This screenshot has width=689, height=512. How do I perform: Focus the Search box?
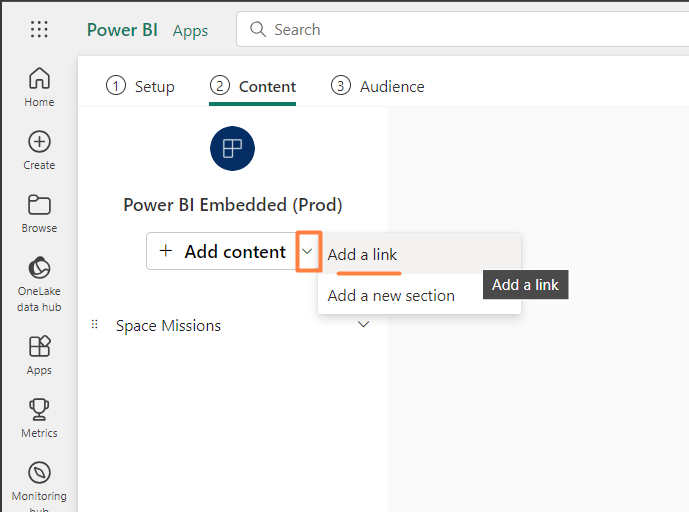462,29
